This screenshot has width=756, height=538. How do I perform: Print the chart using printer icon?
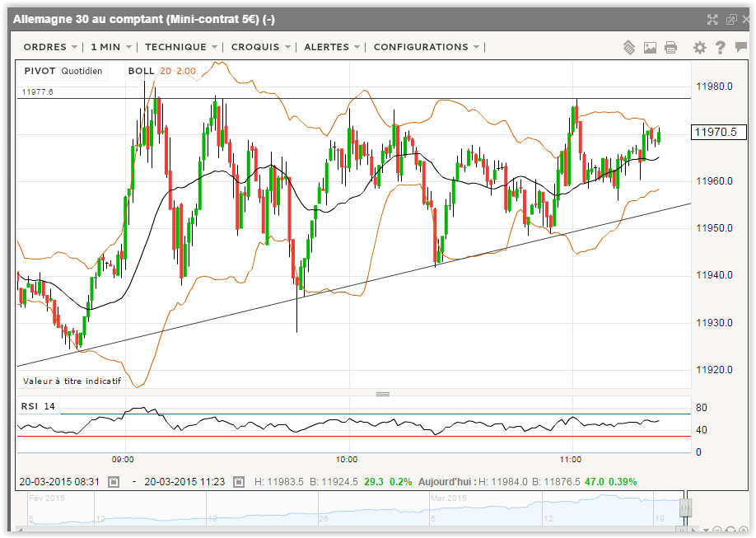coord(670,47)
